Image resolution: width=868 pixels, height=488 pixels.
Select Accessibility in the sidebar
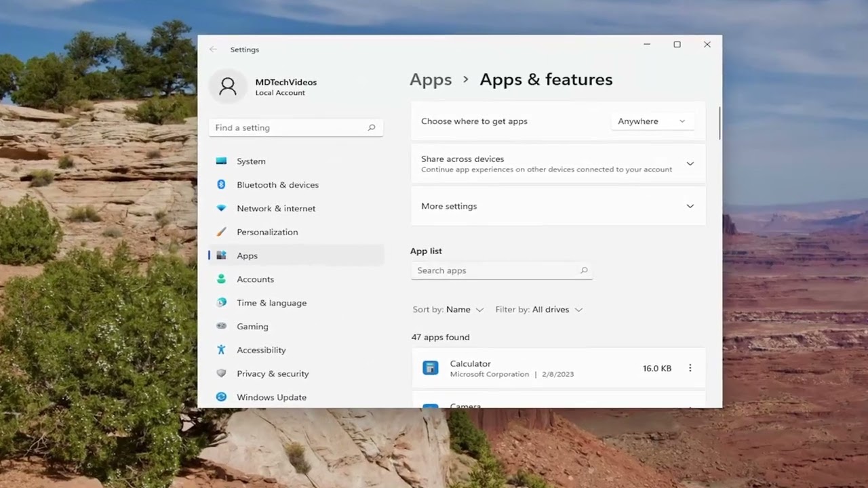pyautogui.click(x=296, y=350)
